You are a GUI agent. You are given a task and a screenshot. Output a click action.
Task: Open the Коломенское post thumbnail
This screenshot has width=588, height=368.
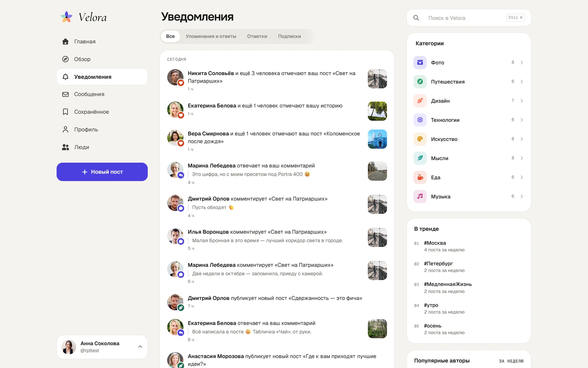click(x=377, y=139)
